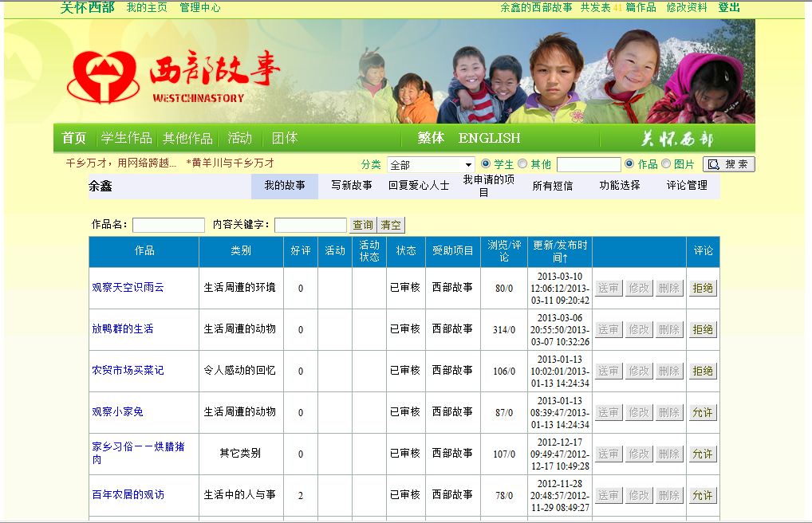This screenshot has height=523, width=812.
Task: Click 允许 for 家乡习俗 row
Action: 703,454
